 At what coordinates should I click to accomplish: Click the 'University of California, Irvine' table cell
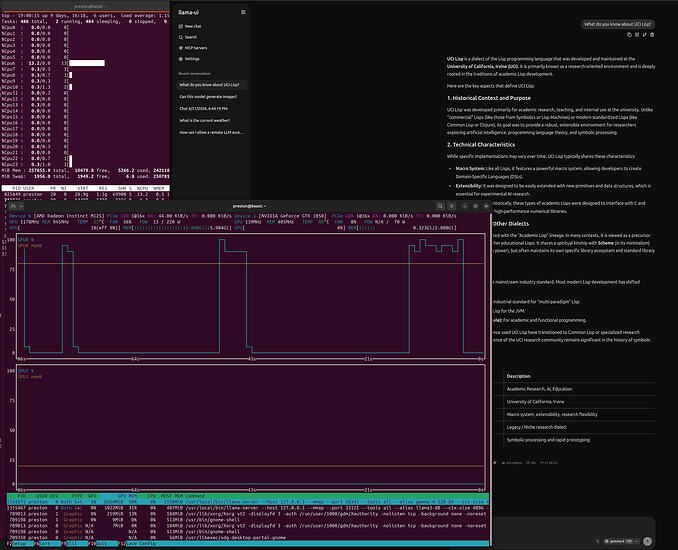tap(535, 402)
